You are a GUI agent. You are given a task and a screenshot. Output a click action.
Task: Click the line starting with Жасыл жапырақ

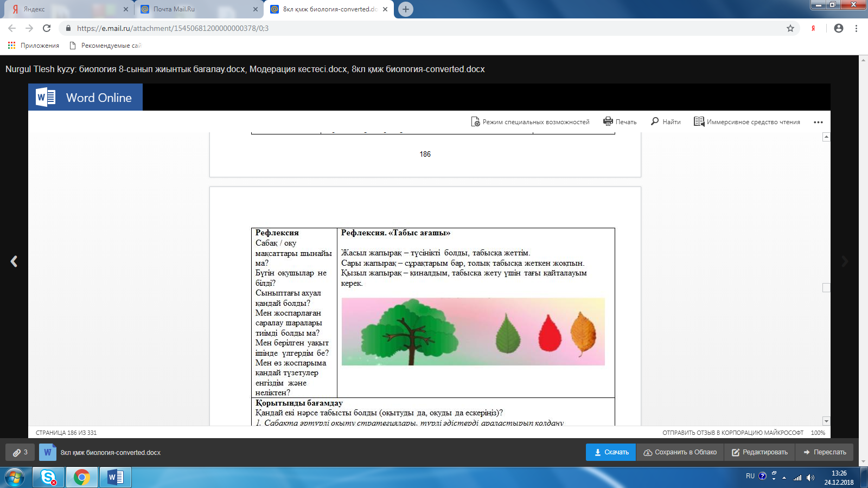(x=436, y=253)
